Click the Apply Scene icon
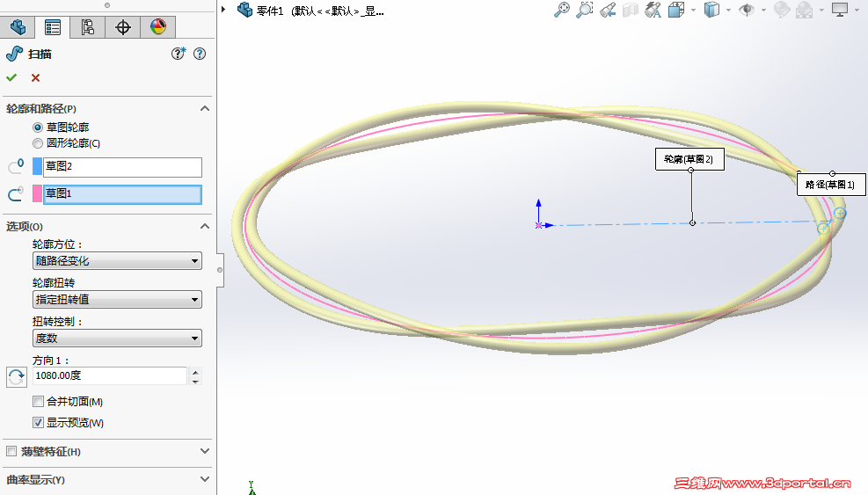The image size is (868, 495). 805,10
